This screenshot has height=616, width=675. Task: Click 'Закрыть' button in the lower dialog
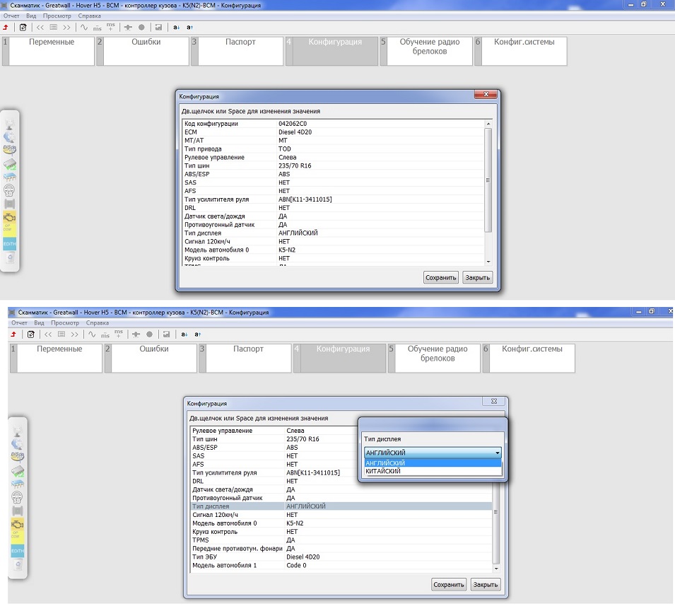click(485, 585)
